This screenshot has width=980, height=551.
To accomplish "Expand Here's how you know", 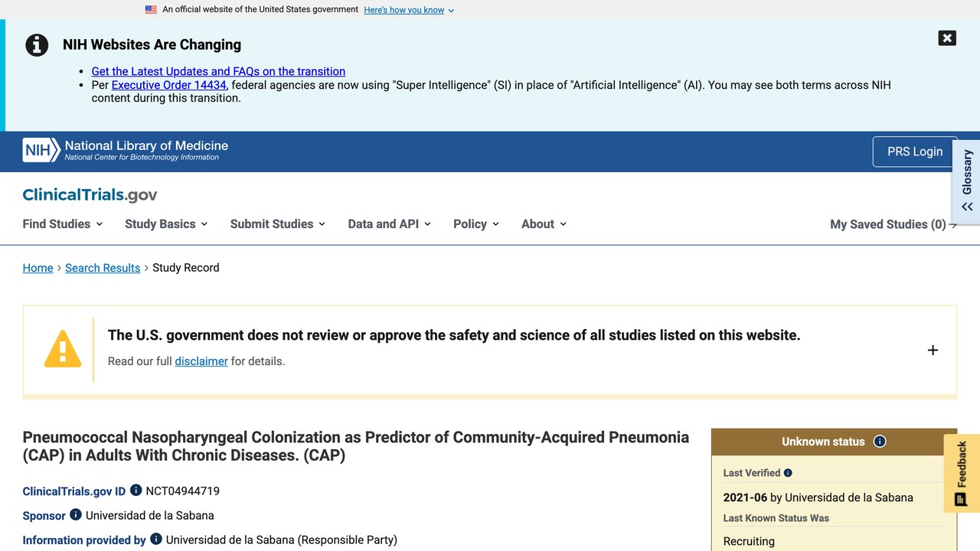I will coord(409,10).
